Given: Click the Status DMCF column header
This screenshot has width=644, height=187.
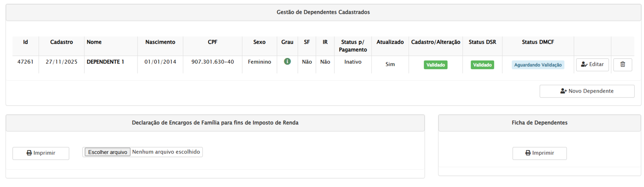Looking at the screenshot, I should [x=538, y=42].
